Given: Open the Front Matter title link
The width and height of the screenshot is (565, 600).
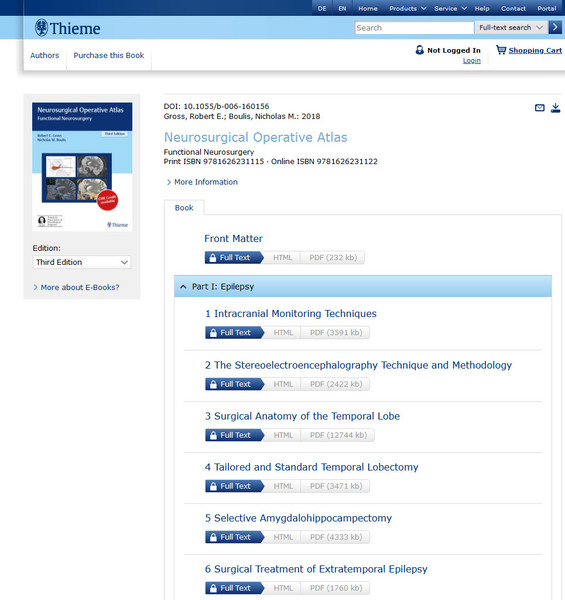Looking at the screenshot, I should click(233, 238).
